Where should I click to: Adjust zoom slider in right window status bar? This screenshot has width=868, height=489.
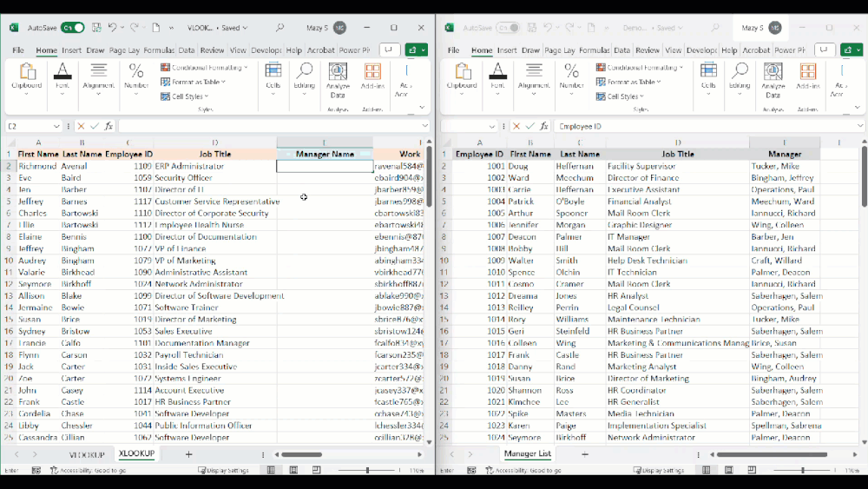[803, 470]
